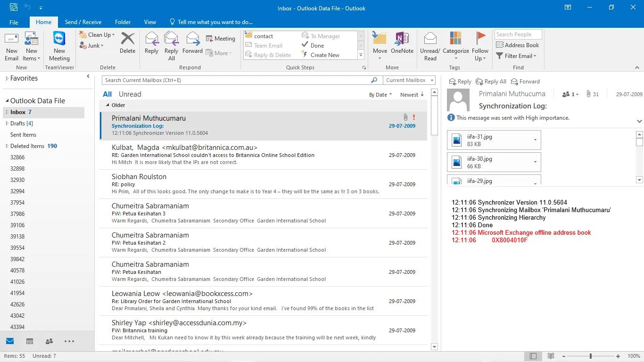Customize the Quick Access Toolbar dropdown
Image resolution: width=644 pixels, height=362 pixels.
click(41, 8)
